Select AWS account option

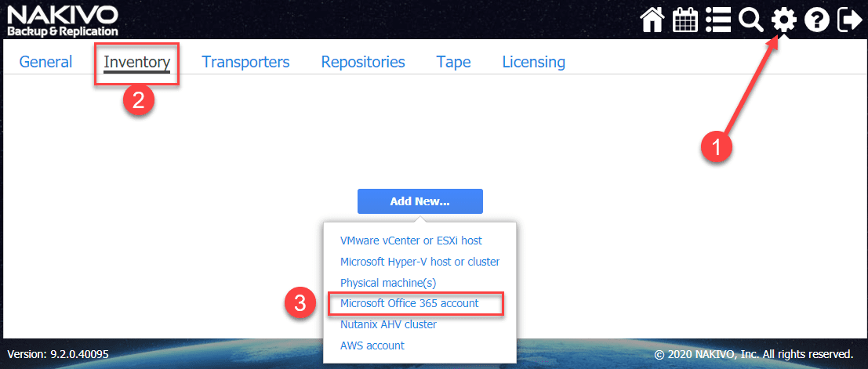pos(372,345)
